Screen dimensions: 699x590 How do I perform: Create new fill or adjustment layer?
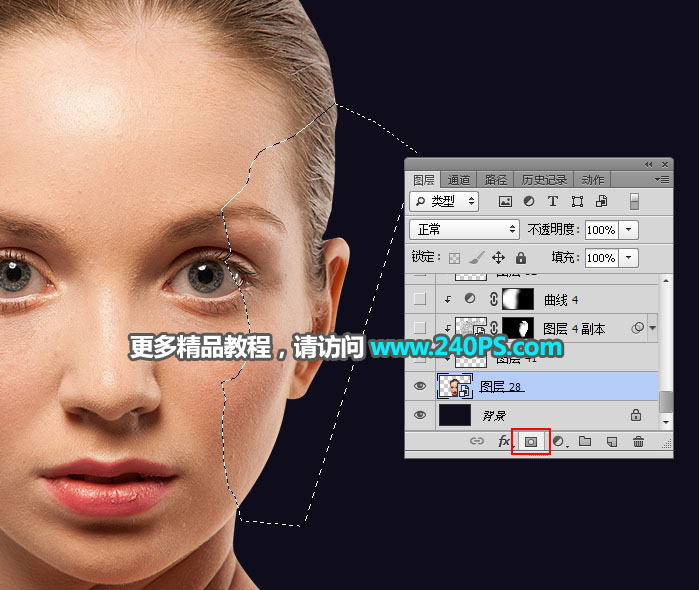(x=559, y=441)
